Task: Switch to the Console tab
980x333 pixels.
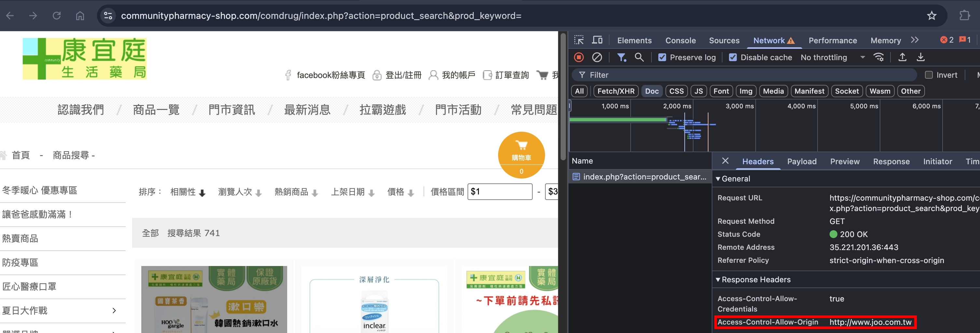Action: click(x=680, y=40)
